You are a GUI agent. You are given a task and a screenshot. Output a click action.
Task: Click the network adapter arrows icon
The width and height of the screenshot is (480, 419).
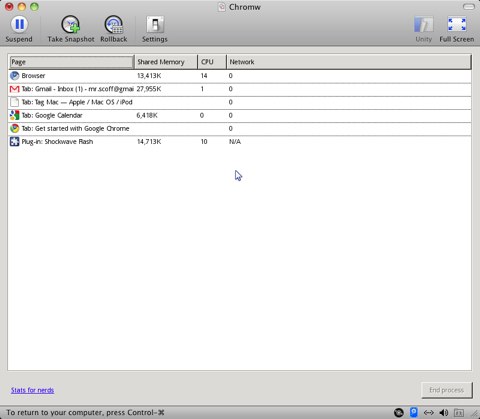[429, 413]
